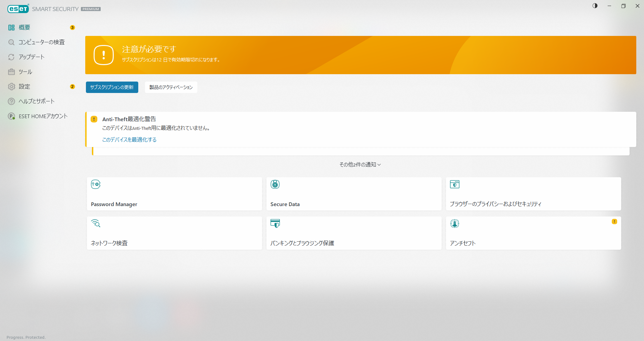
Task: Click the ツール toolbox icon
Action: pyautogui.click(x=11, y=72)
